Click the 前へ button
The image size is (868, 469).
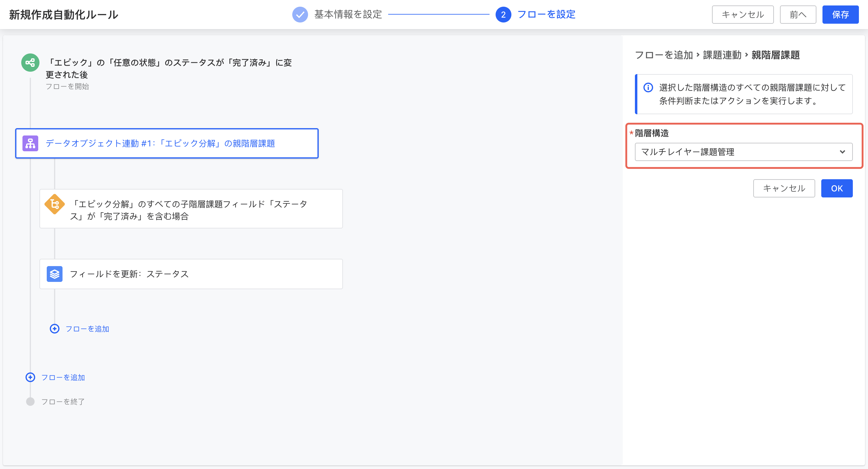point(798,15)
